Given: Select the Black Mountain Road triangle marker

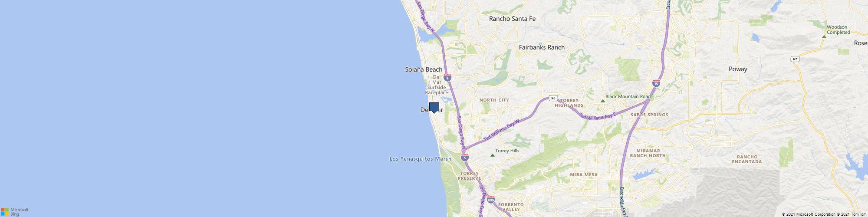Looking at the screenshot, I should point(602,101).
